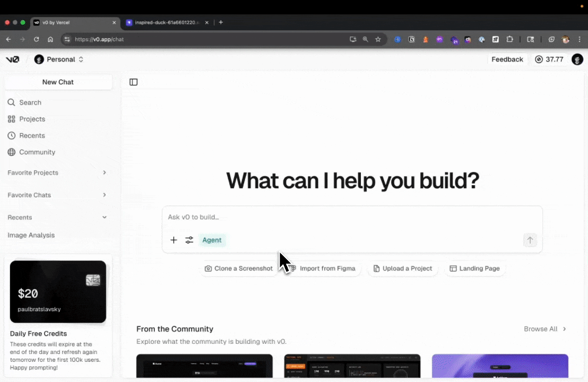588x382 pixels.
Task: Choose Clone a Screenshot
Action: [x=238, y=268]
